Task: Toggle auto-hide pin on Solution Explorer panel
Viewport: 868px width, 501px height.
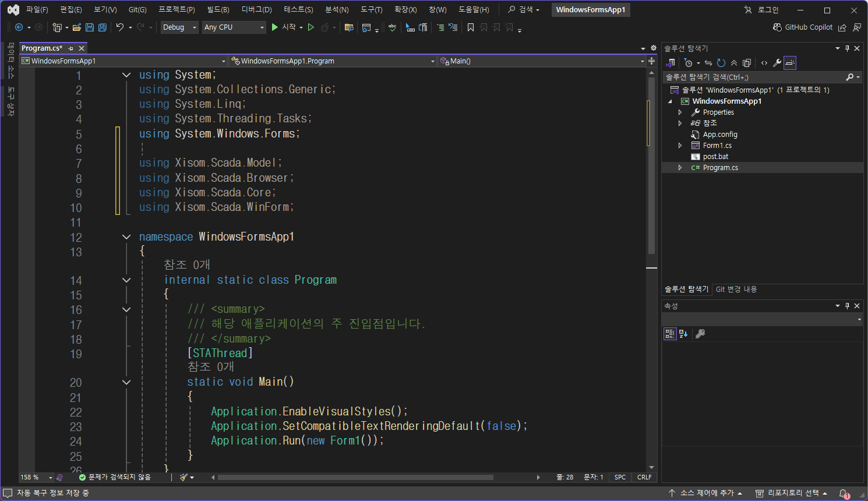Action: (847, 48)
